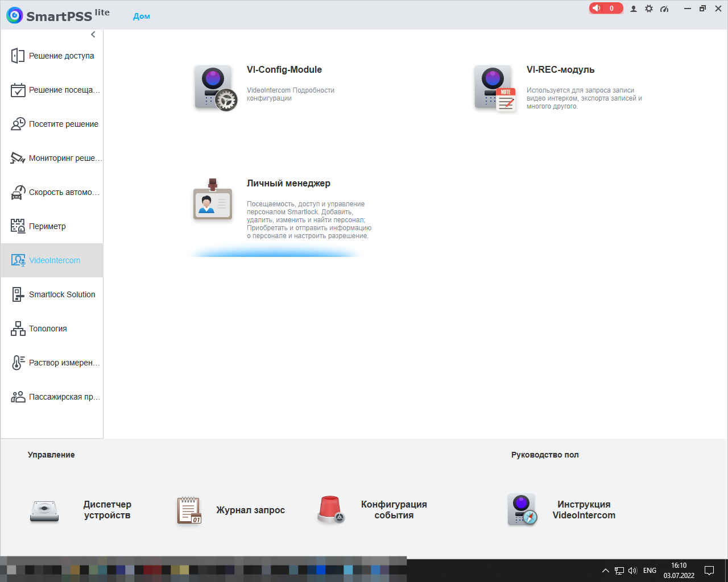Click the Посетите решение person-clock icon

(x=18, y=124)
